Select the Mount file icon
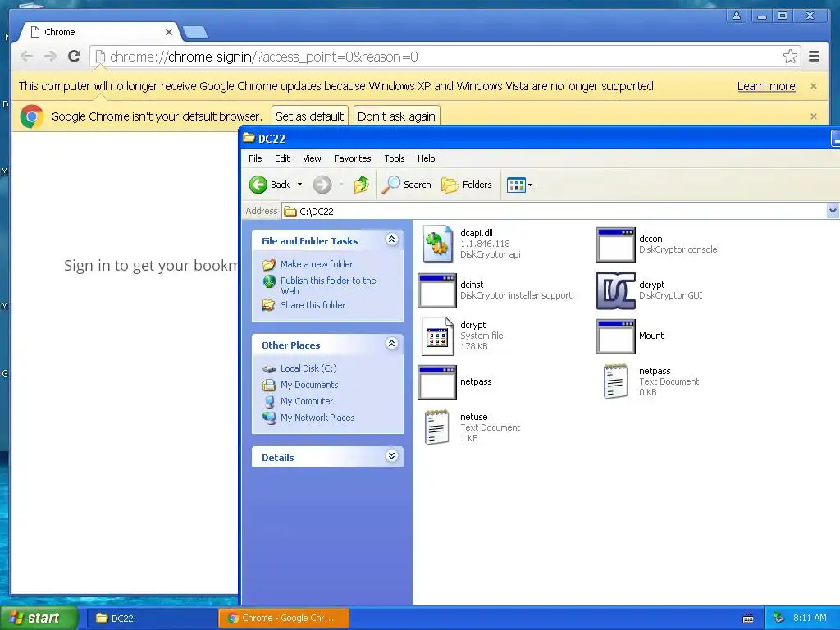The image size is (840, 630). (615, 336)
